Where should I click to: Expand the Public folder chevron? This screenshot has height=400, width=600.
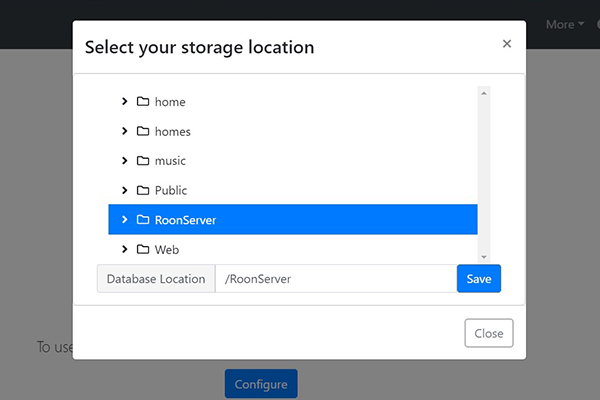124,190
